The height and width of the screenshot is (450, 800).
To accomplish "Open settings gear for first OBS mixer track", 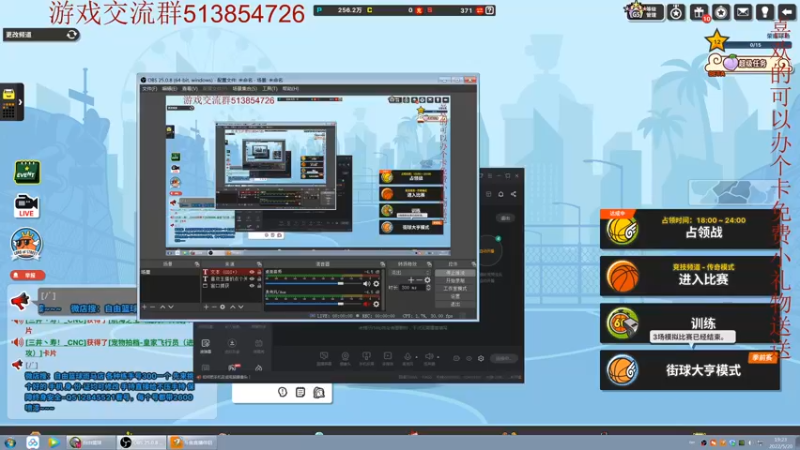I will (x=376, y=284).
